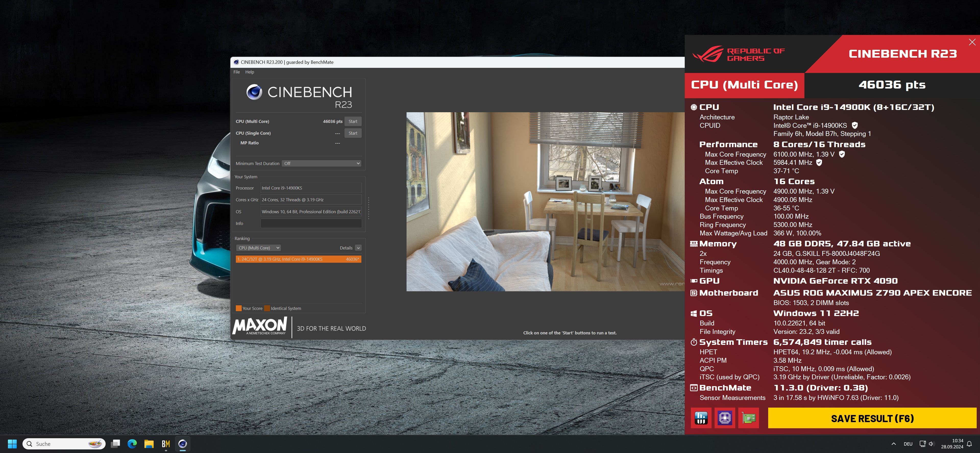This screenshot has width=980, height=453.
Task: Click the SAVE RESULT (F6) button
Action: (x=872, y=418)
